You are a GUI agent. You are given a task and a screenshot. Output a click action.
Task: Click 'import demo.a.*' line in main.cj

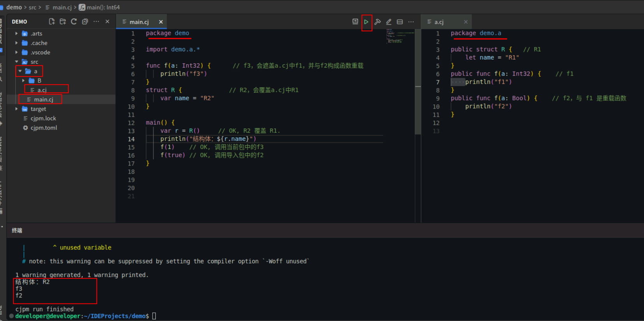pos(173,49)
